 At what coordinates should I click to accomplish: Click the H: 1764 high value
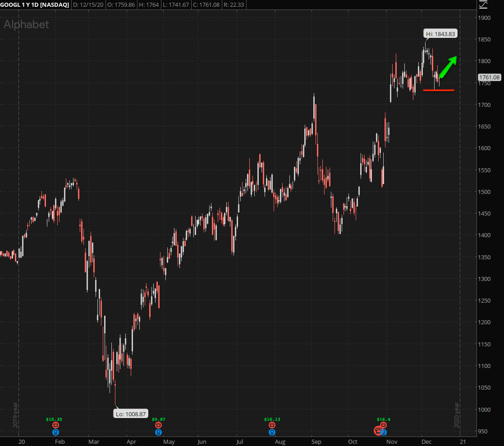pyautogui.click(x=149, y=5)
